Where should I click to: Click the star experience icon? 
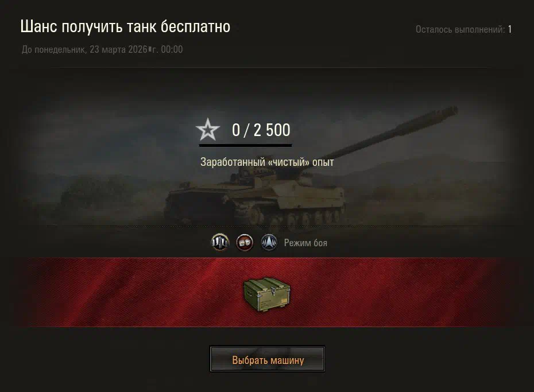tap(207, 130)
